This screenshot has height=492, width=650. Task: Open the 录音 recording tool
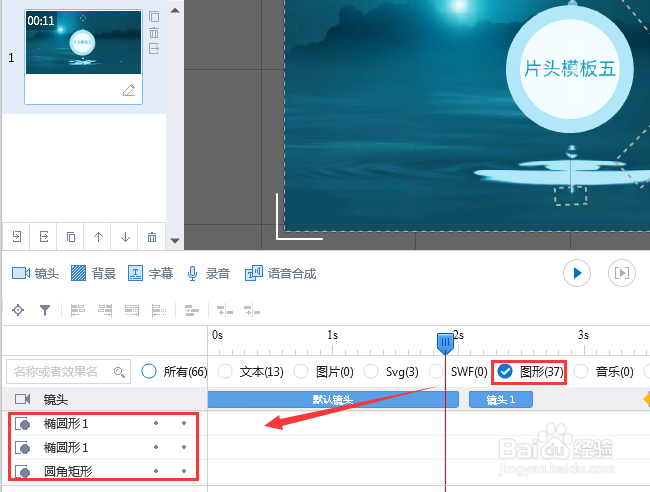(208, 274)
